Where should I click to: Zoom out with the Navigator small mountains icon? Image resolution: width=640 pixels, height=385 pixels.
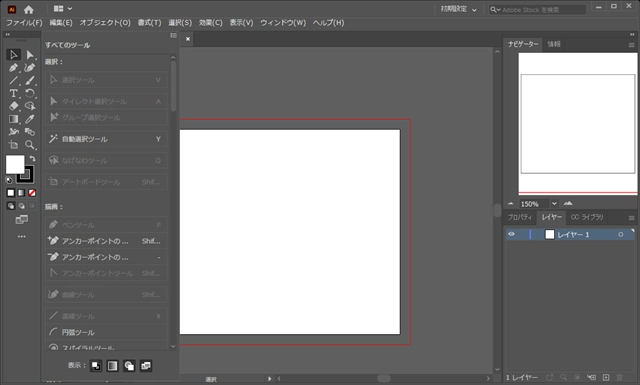pyautogui.click(x=511, y=203)
